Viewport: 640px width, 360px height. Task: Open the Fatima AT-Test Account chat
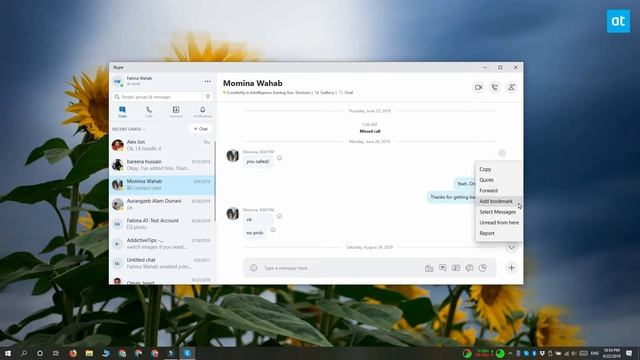pyautogui.click(x=162, y=224)
